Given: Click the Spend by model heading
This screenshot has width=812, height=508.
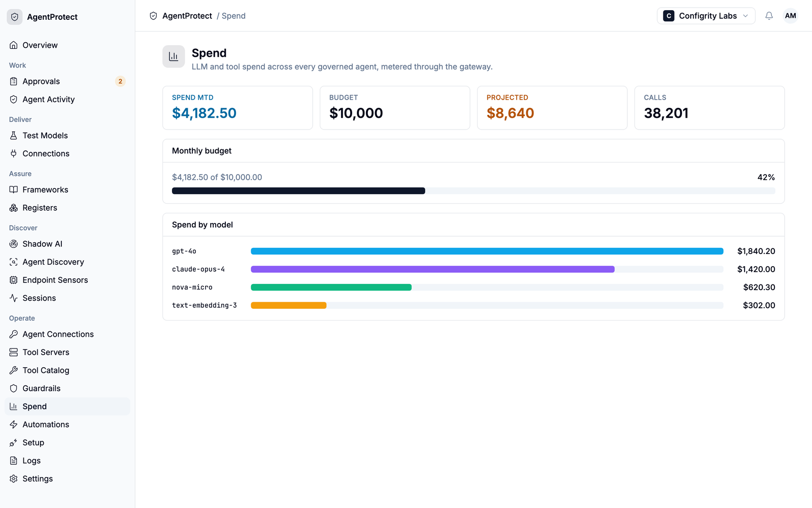Looking at the screenshot, I should click(x=202, y=225).
